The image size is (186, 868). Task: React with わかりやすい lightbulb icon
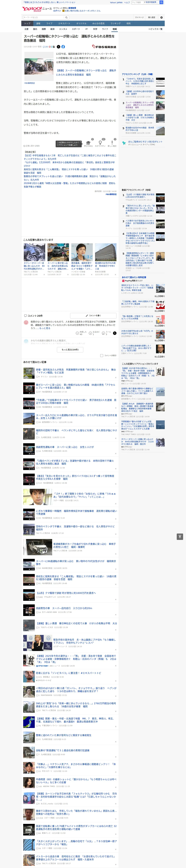pos(100,143)
